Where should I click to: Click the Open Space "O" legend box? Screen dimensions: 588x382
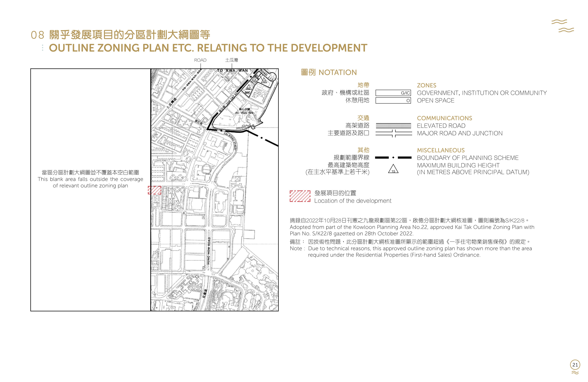point(393,100)
